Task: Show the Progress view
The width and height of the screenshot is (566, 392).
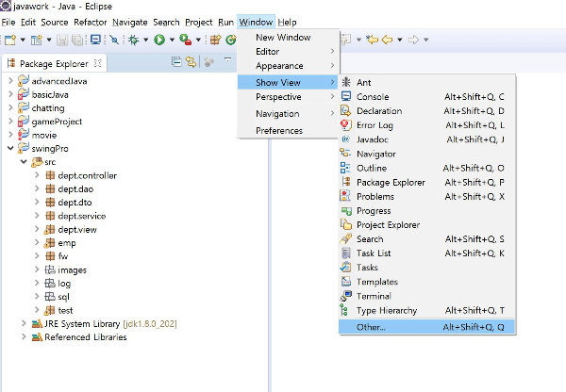Action: click(x=427, y=210)
